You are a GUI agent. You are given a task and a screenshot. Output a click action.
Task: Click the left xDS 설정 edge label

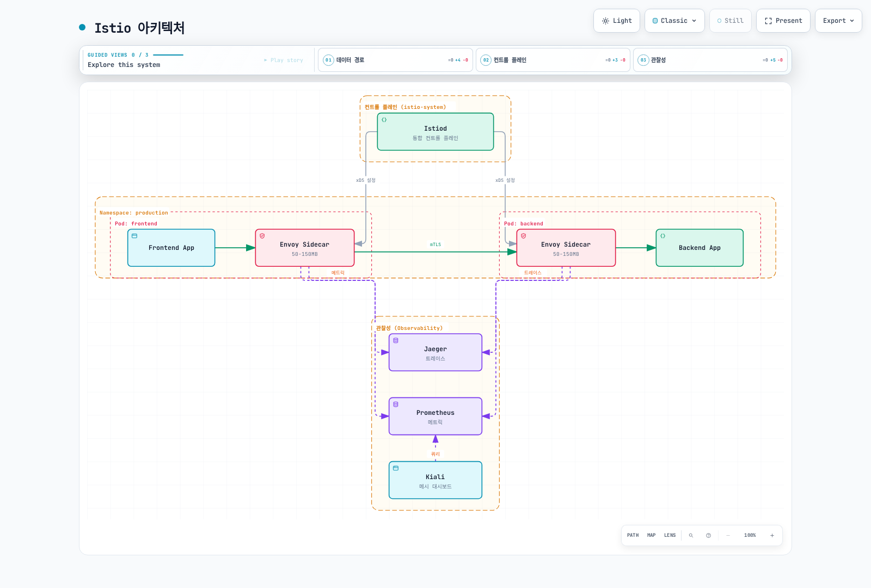pos(366,180)
